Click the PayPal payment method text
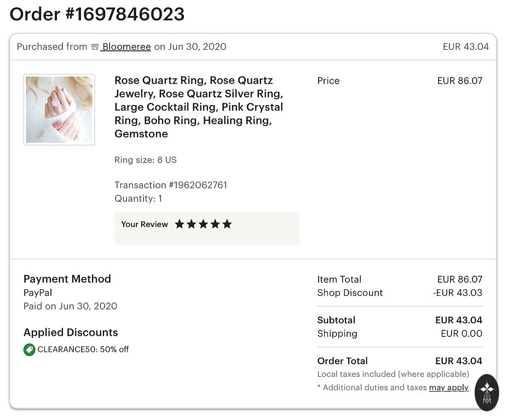Image resolution: width=508 pixels, height=420 pixels. (38, 293)
